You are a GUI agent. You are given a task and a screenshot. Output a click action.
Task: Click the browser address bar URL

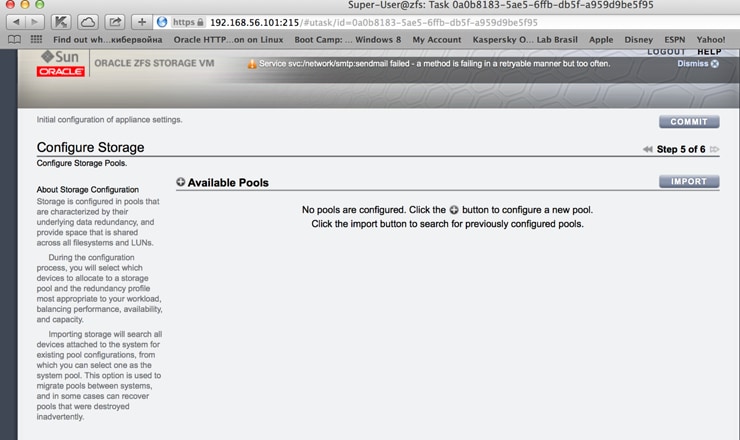(x=374, y=23)
